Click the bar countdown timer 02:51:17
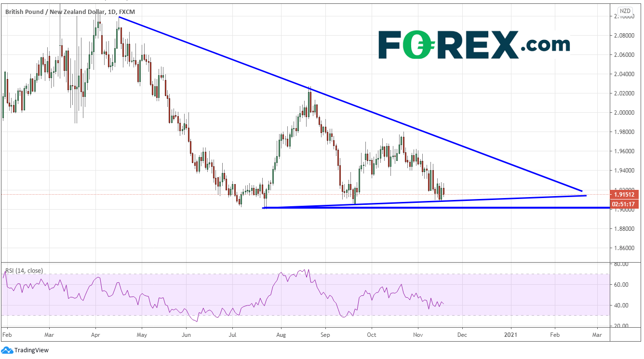This screenshot has width=644, height=359. (x=624, y=204)
